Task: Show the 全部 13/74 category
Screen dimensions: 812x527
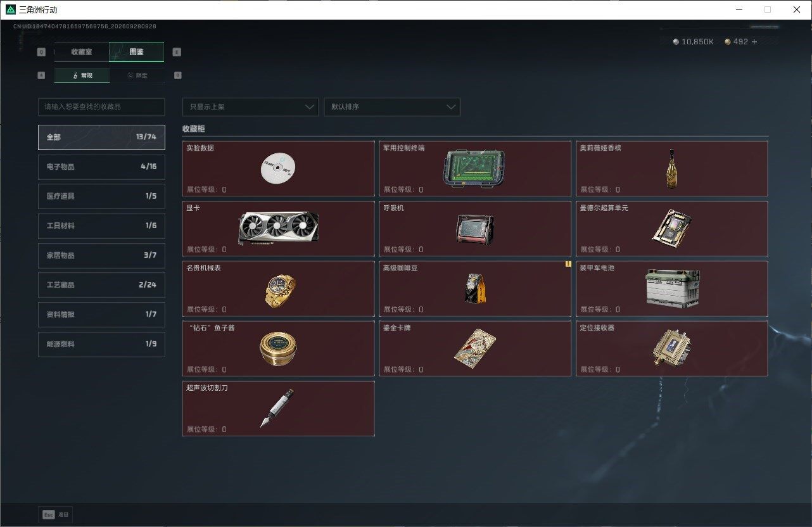Action: click(x=101, y=137)
